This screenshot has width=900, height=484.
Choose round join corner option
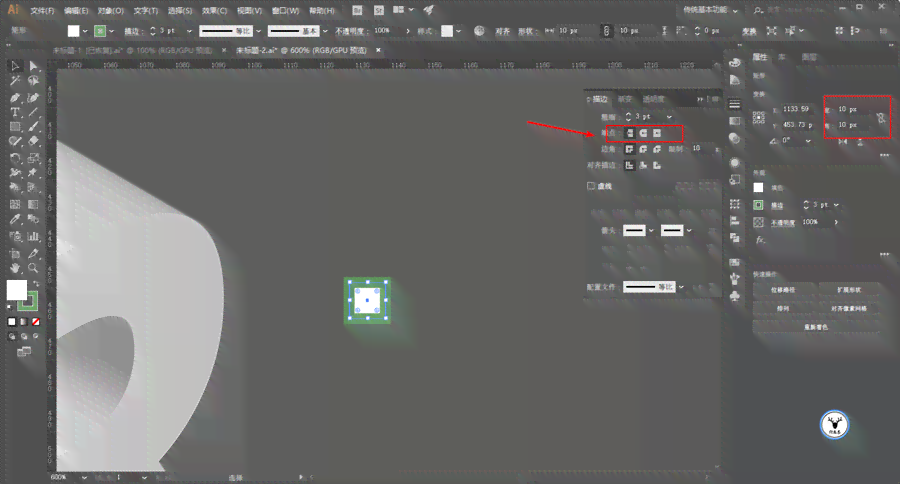click(x=643, y=149)
